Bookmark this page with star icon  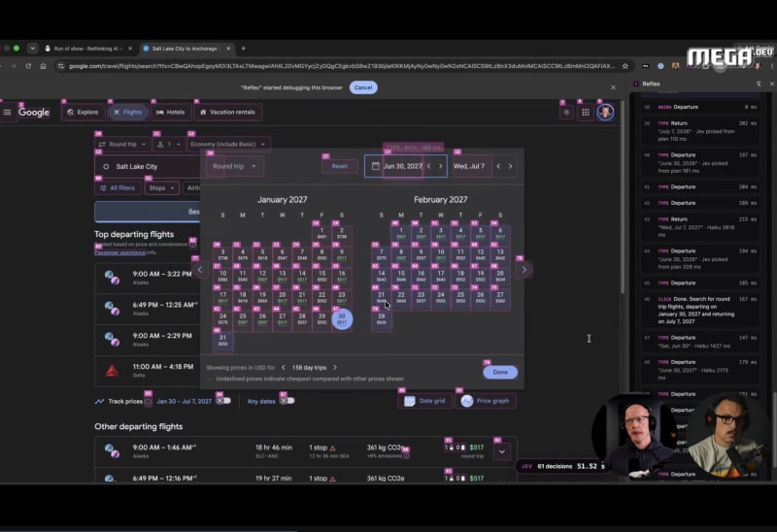[x=625, y=66]
